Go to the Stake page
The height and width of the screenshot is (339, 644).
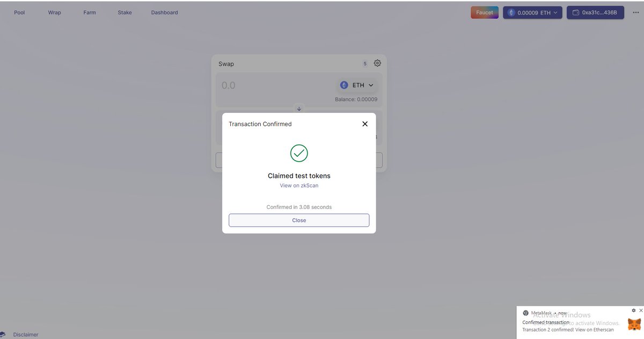coord(125,12)
